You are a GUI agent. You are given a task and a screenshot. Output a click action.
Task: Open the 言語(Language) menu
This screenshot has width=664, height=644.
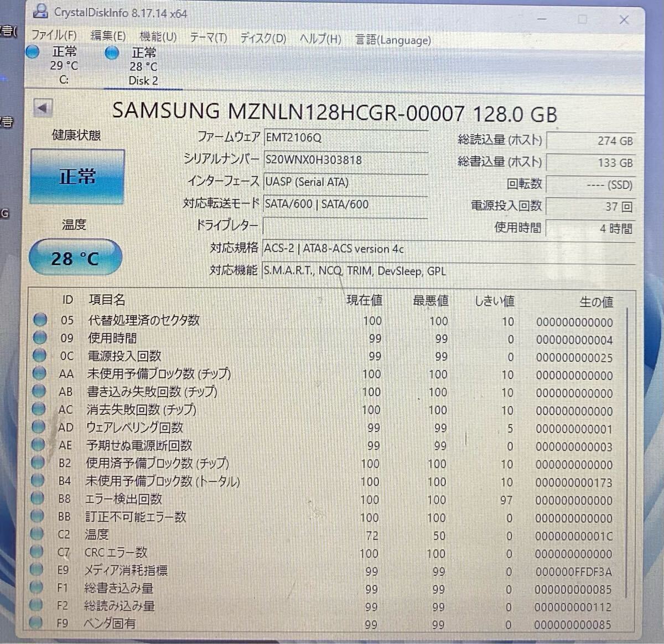(393, 40)
